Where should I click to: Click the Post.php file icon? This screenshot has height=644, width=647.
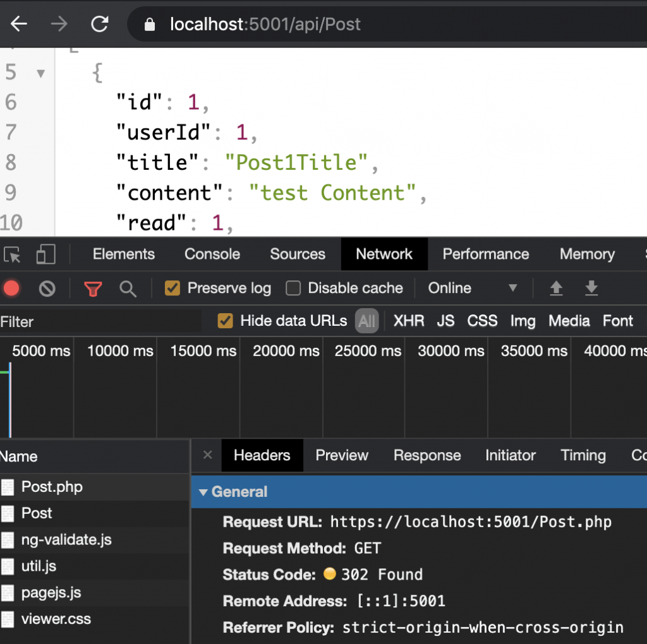8,487
